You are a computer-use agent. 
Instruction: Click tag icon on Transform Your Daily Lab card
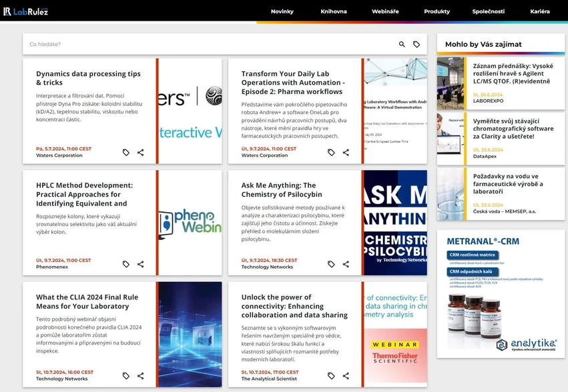point(331,153)
